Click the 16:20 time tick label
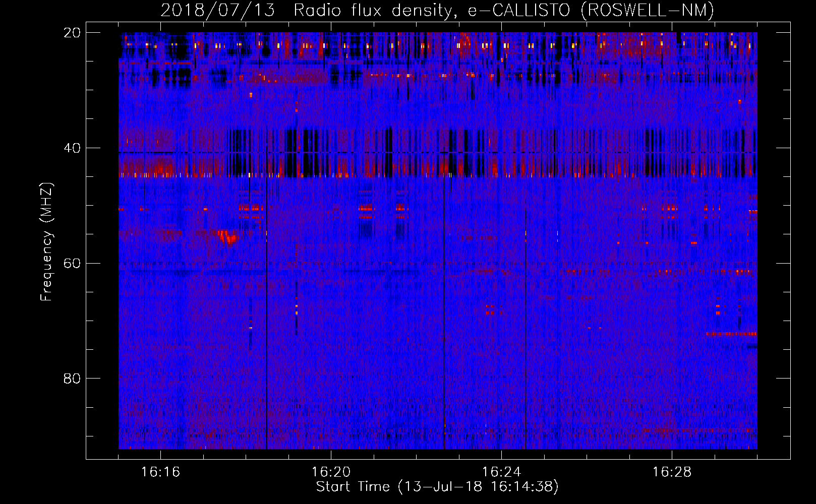Image resolution: width=816 pixels, height=504 pixels. point(331,472)
